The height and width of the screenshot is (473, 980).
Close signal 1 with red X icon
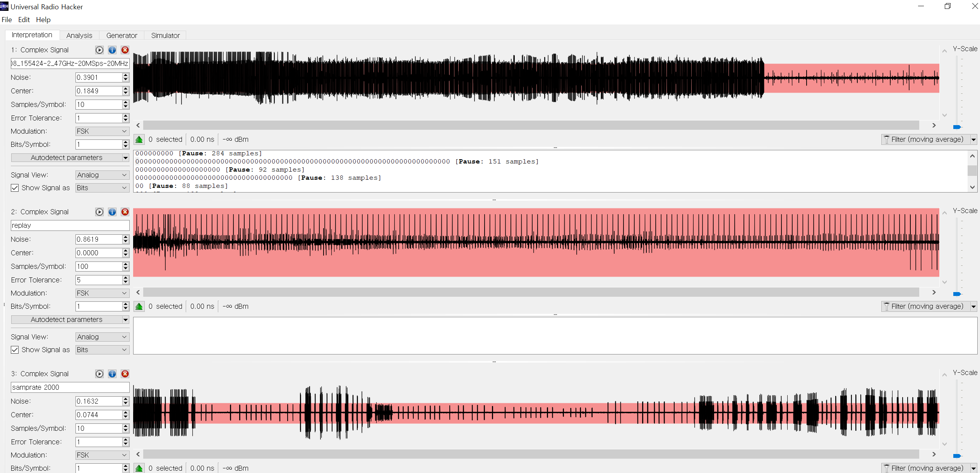click(125, 50)
